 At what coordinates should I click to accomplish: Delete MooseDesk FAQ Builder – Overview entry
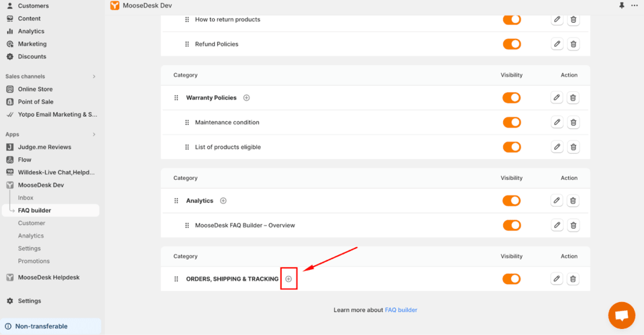pyautogui.click(x=574, y=226)
